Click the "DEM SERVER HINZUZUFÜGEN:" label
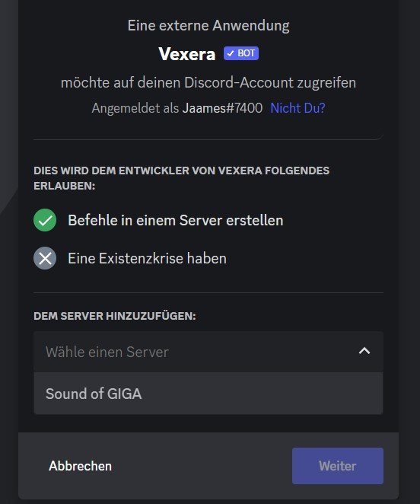The height and width of the screenshot is (504, 420). [x=115, y=316]
